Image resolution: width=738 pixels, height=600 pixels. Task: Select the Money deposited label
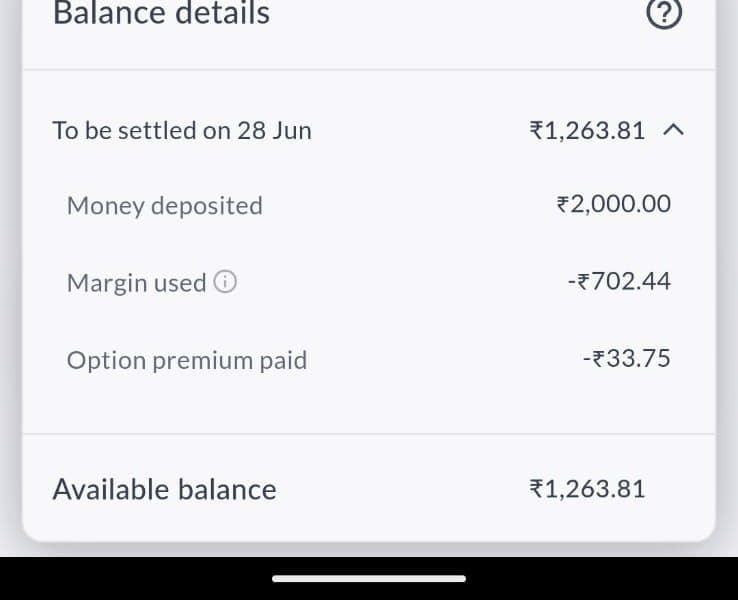click(x=164, y=206)
